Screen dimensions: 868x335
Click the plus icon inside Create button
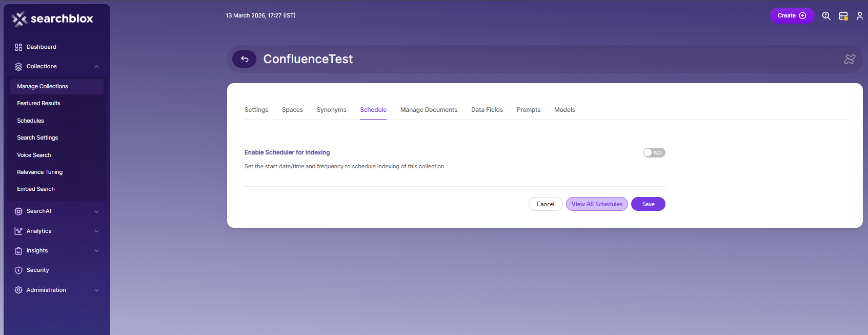(x=803, y=16)
